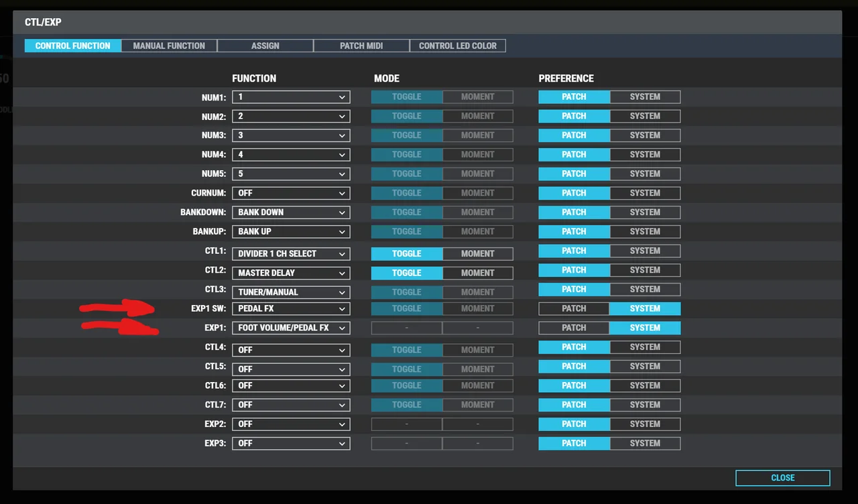This screenshot has width=858, height=504.
Task: Set CTL2 mode to Moment
Action: (x=477, y=273)
